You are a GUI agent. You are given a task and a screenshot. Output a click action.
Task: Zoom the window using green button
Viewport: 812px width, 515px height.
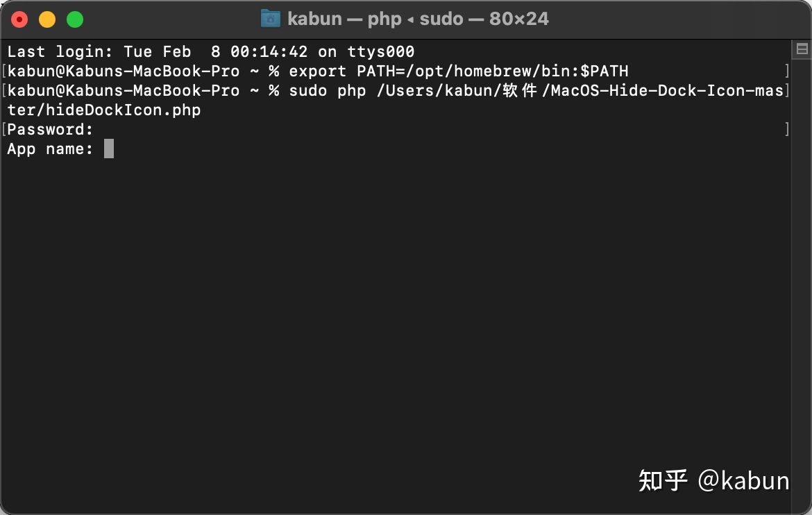click(x=75, y=19)
